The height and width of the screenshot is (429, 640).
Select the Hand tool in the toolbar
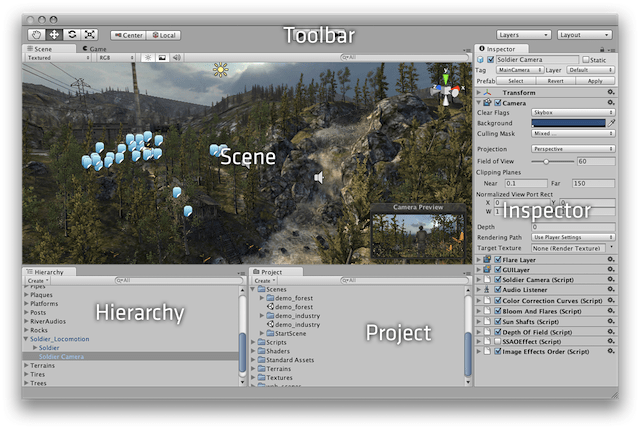(x=37, y=35)
